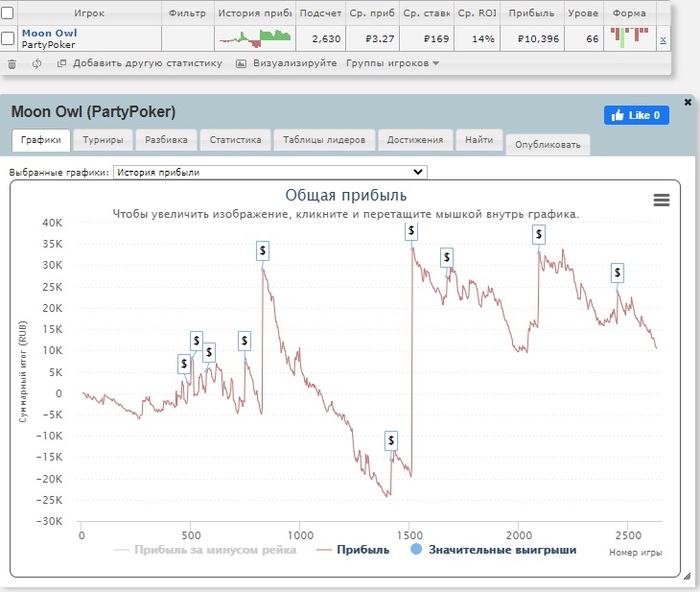Open the 'Турниры' tab
The width and height of the screenshot is (700, 592).
tap(103, 140)
